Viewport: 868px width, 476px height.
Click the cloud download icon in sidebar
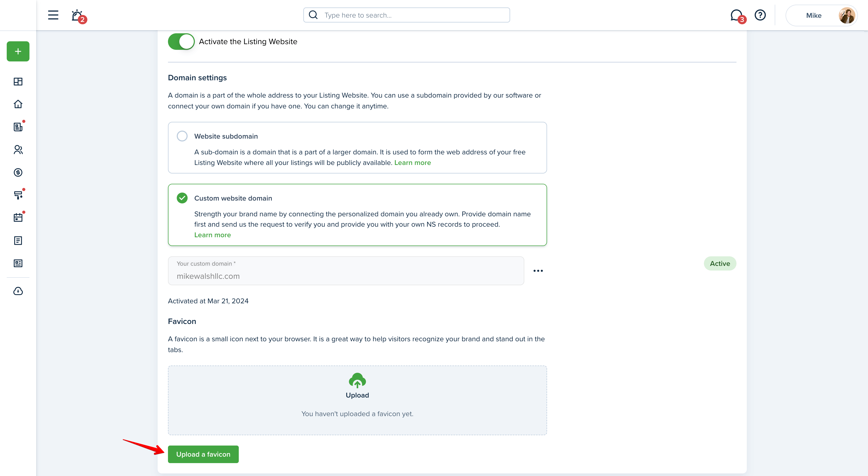click(x=18, y=291)
